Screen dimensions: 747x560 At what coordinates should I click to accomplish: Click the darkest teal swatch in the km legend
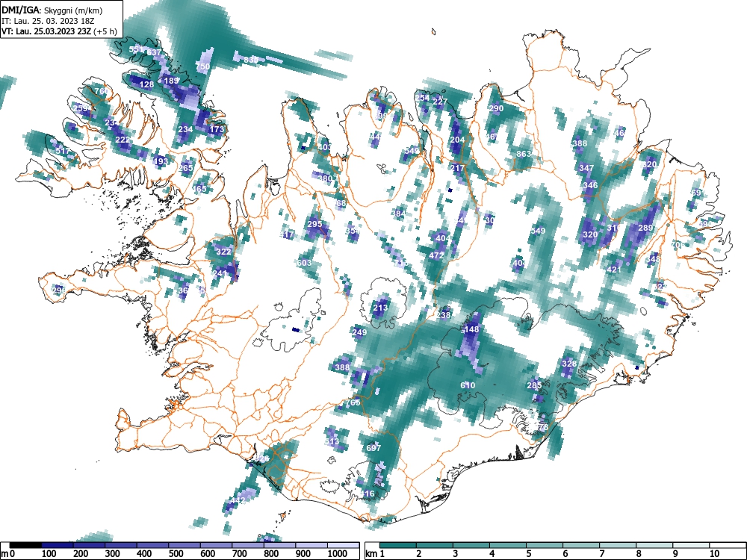click(x=398, y=545)
